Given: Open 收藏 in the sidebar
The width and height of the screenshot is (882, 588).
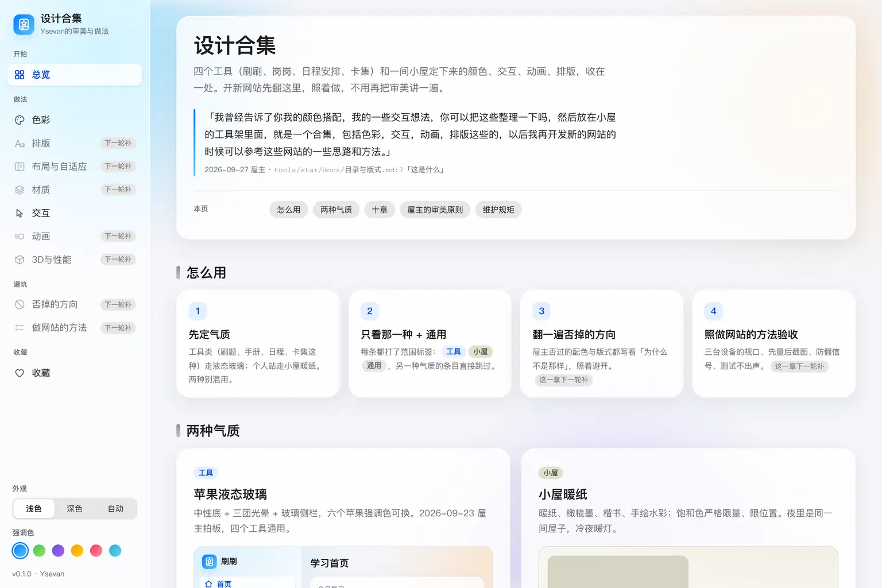Looking at the screenshot, I should (x=75, y=373).
